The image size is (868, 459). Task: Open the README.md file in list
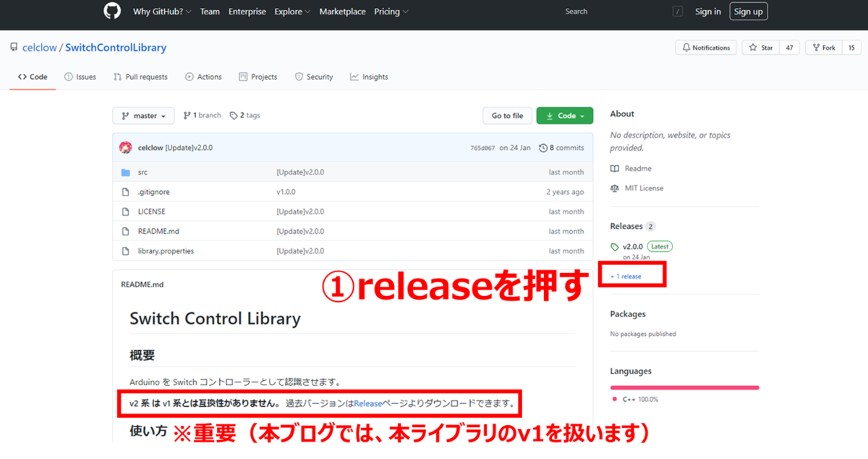point(158,231)
